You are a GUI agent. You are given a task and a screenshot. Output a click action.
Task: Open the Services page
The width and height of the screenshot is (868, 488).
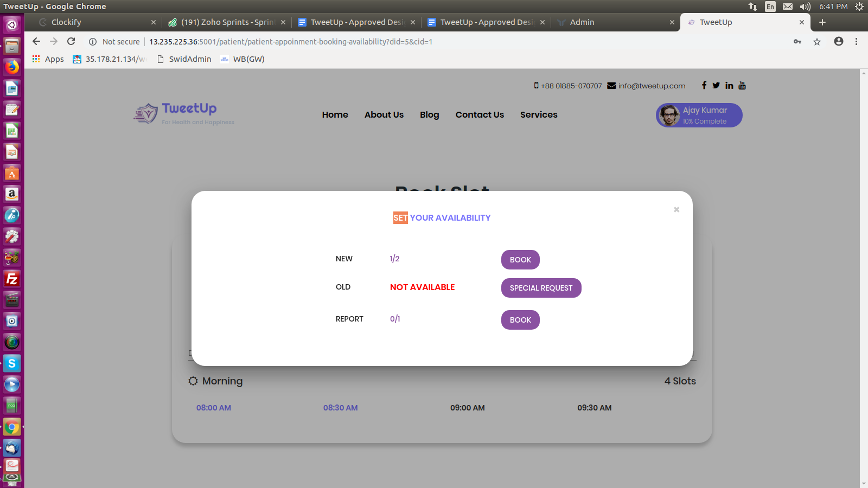[x=539, y=114]
